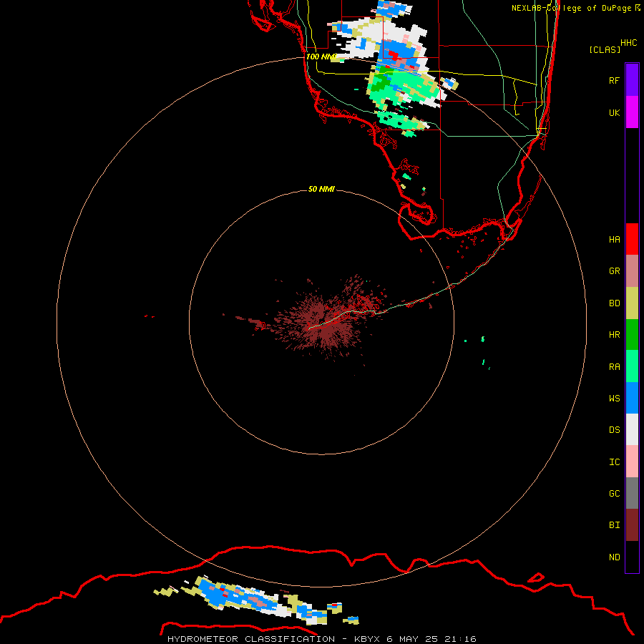Screen dimensions: 644x644
Task: Click the RA light green legend swatch
Action: (632, 366)
